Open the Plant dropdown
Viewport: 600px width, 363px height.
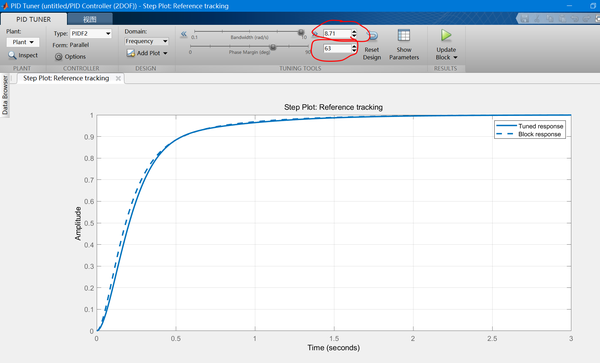click(x=23, y=42)
